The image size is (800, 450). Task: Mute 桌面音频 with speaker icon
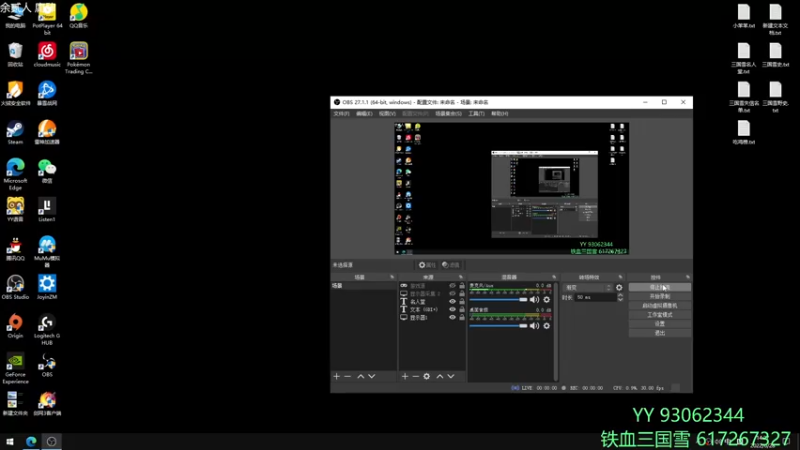click(534, 326)
